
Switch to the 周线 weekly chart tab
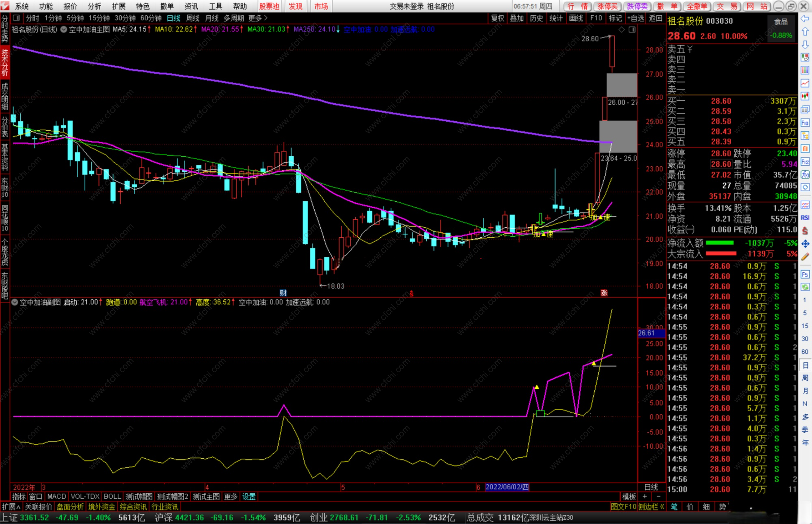point(192,18)
